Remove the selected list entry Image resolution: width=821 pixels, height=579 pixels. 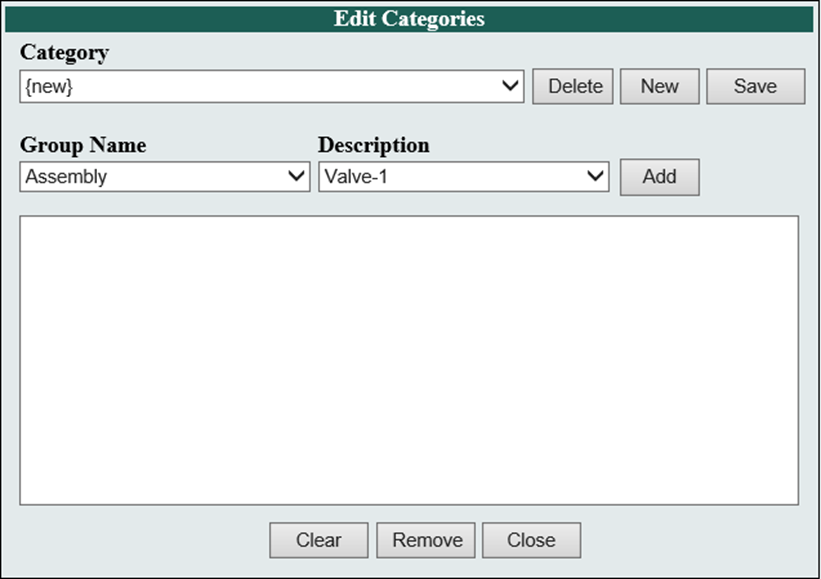[x=426, y=540]
